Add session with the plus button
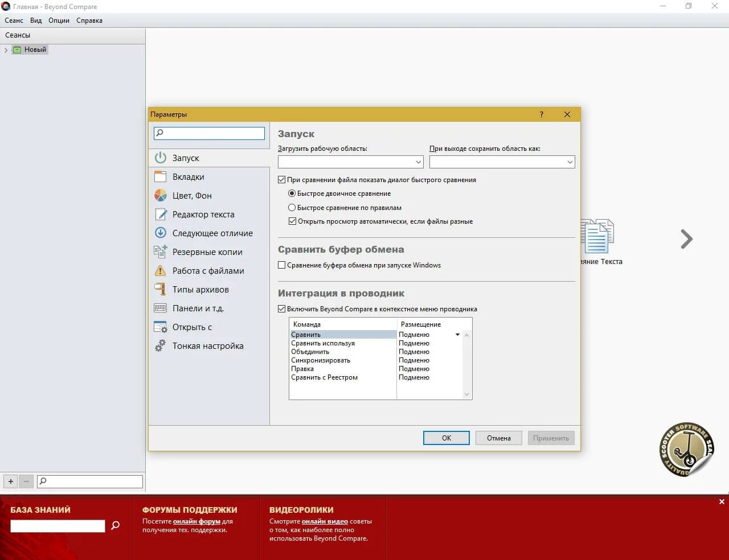The height and width of the screenshot is (560, 729). 11,481
